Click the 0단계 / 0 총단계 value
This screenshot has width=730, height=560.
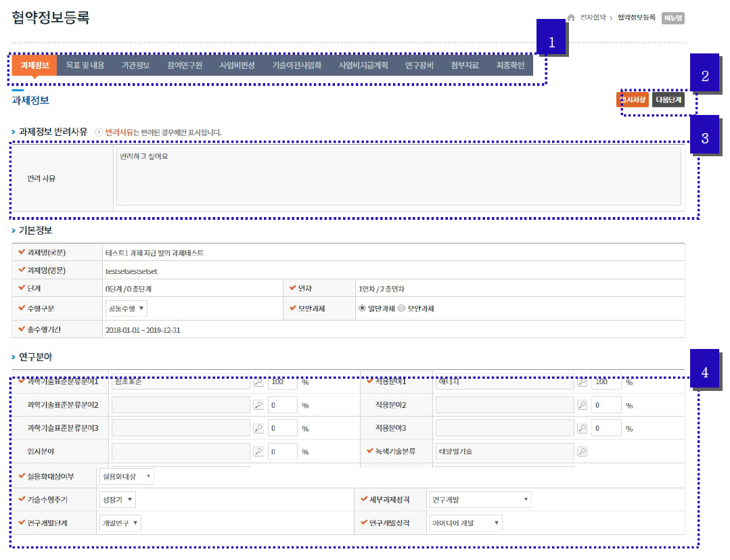(x=128, y=289)
